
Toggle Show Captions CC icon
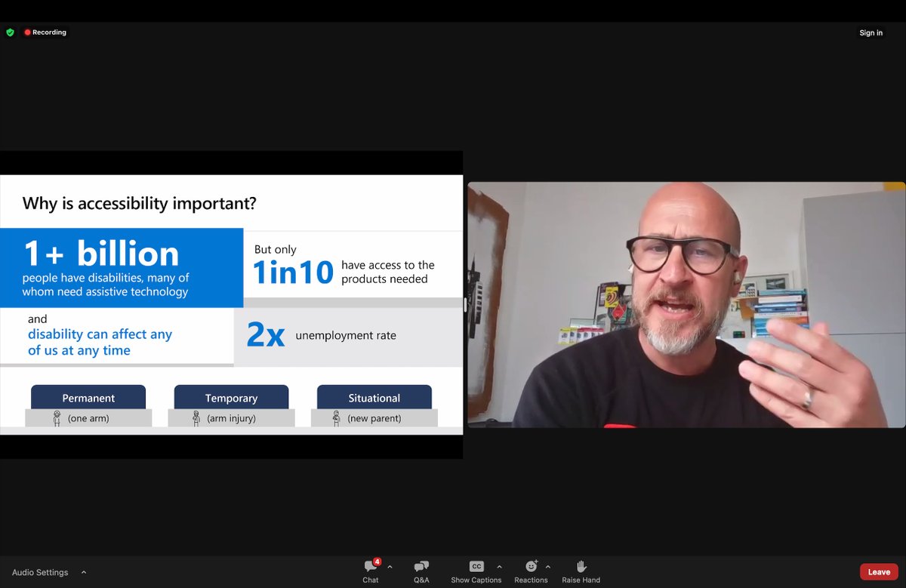(476, 566)
